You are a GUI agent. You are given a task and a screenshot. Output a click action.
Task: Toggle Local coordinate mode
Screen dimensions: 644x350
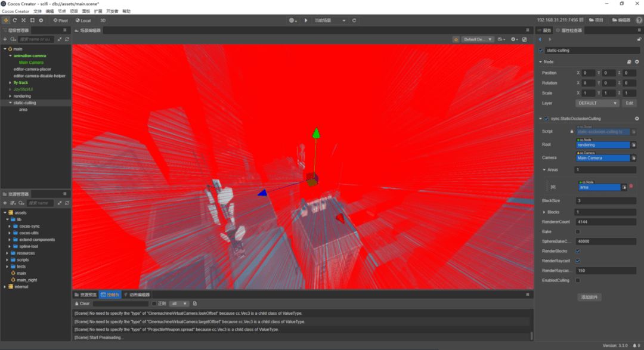pos(83,20)
